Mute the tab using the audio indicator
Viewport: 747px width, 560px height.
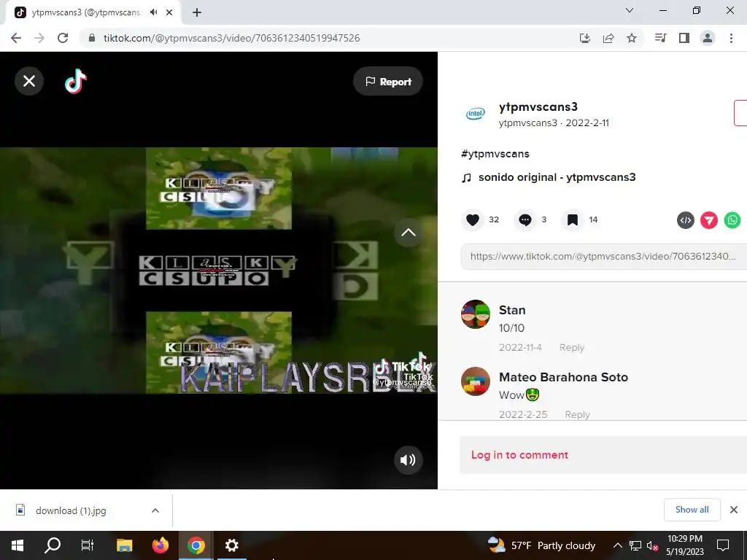153,12
